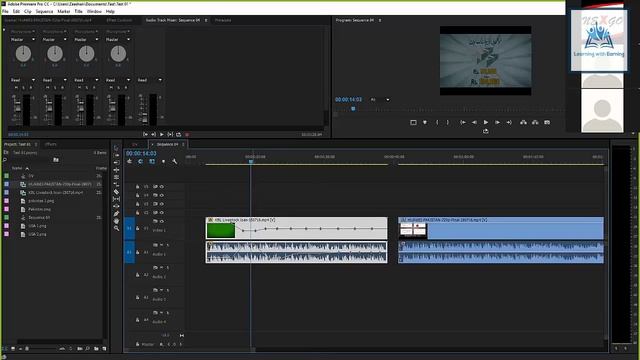Toggle lock on Audio 1 track
The height and width of the screenshot is (360, 640).
click(138, 252)
